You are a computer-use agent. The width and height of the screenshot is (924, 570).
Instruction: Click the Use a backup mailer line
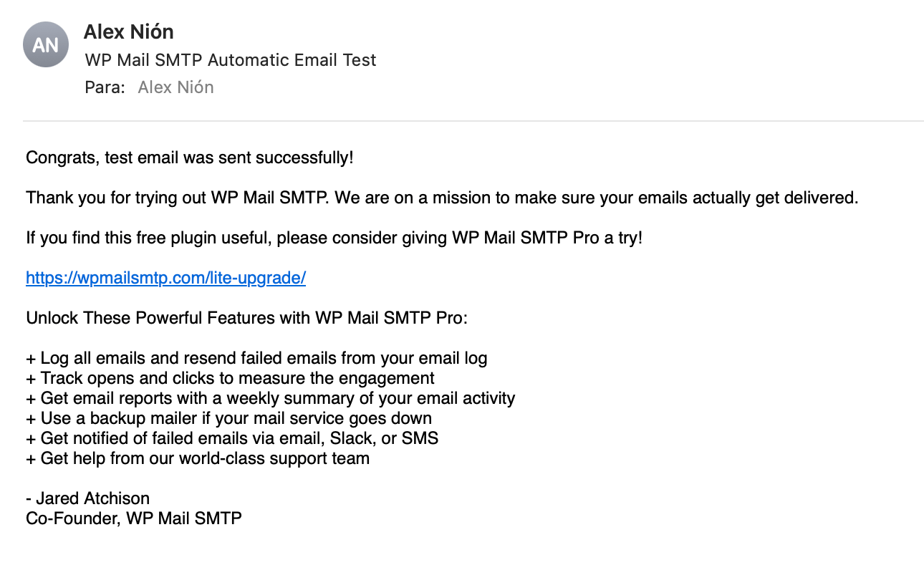pyautogui.click(x=228, y=418)
